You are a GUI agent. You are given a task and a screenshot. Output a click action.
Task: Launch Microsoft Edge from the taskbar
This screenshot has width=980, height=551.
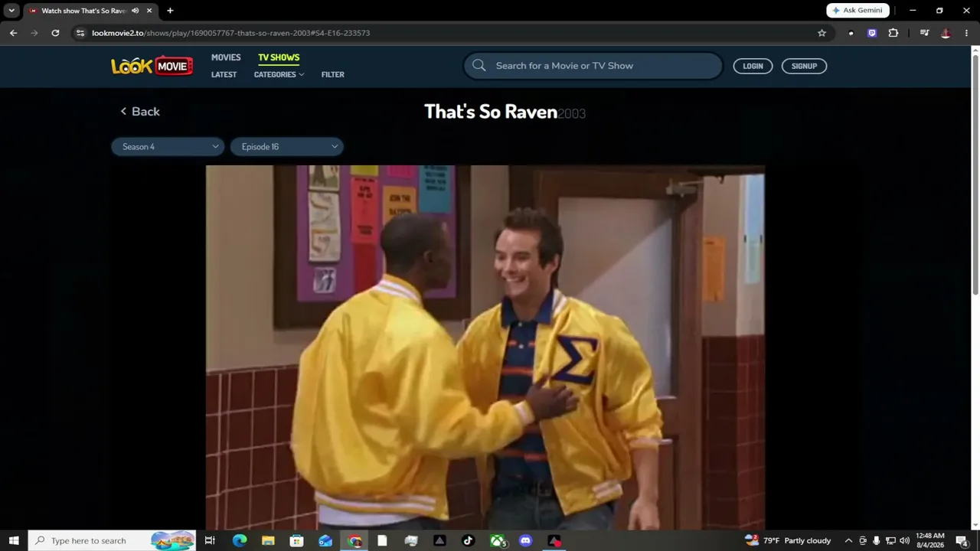point(240,540)
